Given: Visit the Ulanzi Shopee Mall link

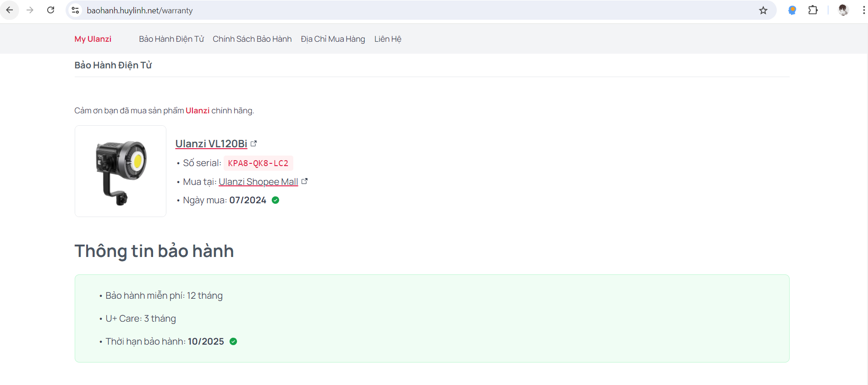Looking at the screenshot, I should (258, 182).
